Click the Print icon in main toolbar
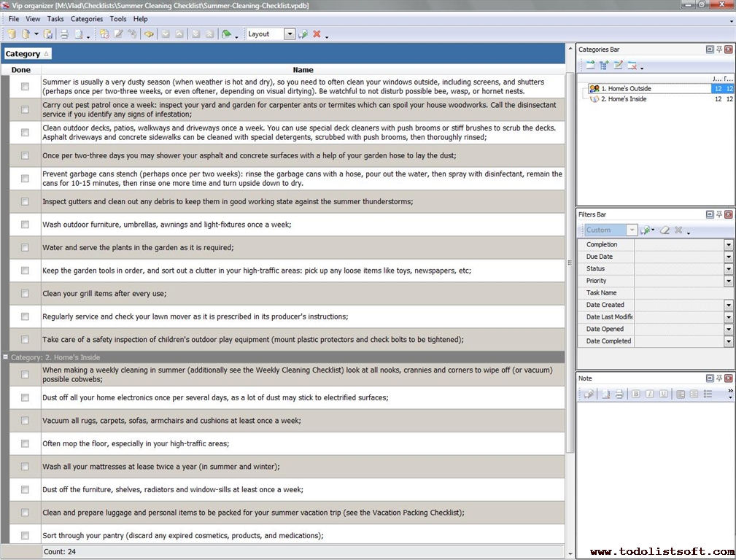Screen dimensions: 736x560 tap(63, 34)
